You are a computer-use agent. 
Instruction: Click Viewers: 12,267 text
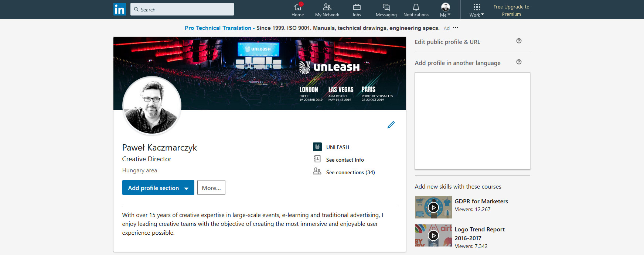tap(473, 209)
